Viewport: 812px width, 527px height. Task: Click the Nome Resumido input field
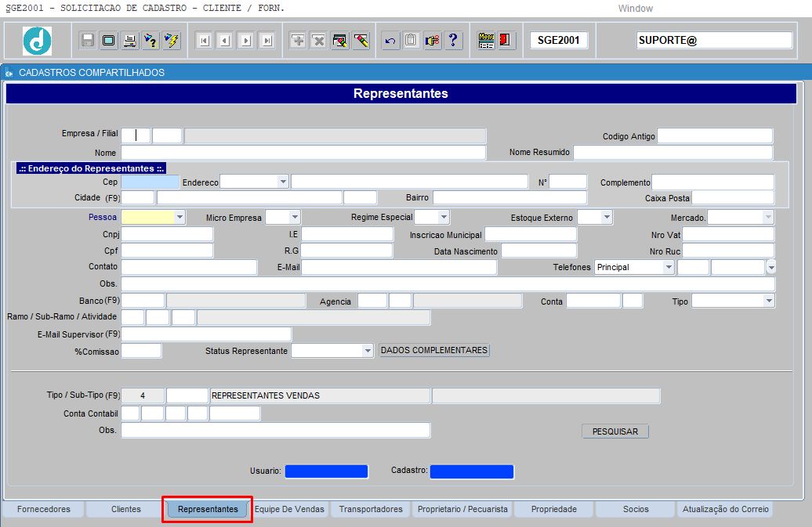coord(673,153)
